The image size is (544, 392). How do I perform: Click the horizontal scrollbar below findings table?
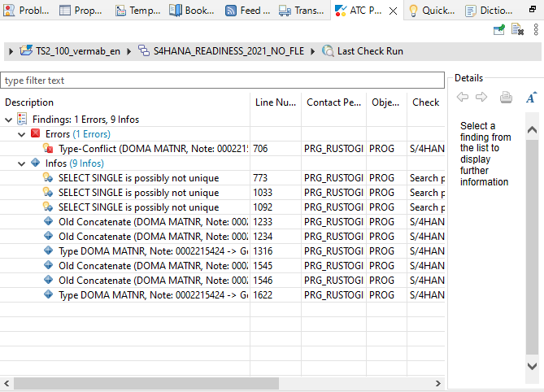click(x=163, y=383)
